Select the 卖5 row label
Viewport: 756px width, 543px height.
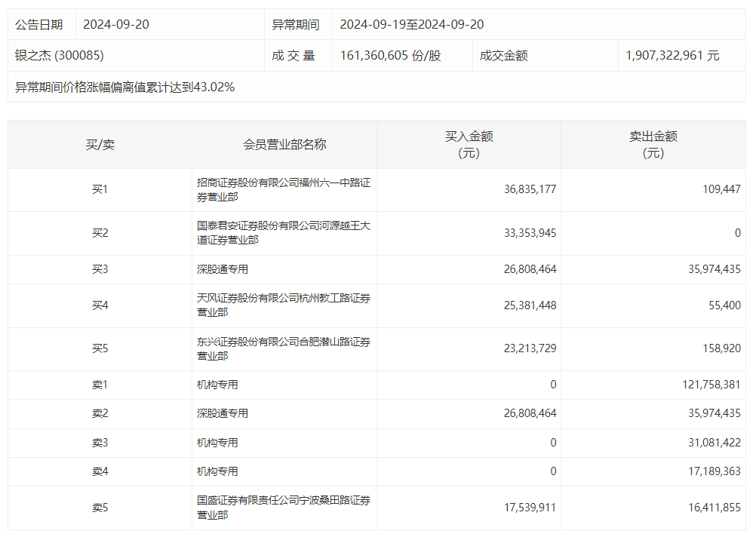point(100,508)
